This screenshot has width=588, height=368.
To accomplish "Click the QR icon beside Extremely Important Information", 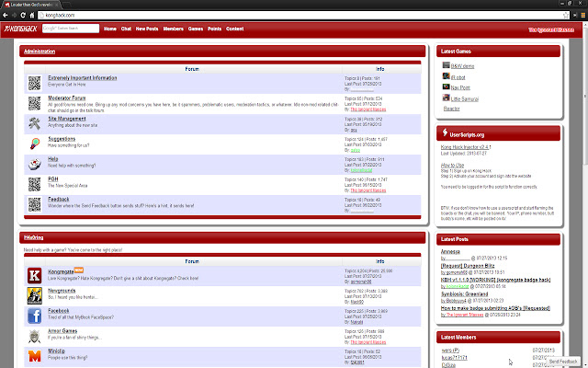I will pos(35,83).
